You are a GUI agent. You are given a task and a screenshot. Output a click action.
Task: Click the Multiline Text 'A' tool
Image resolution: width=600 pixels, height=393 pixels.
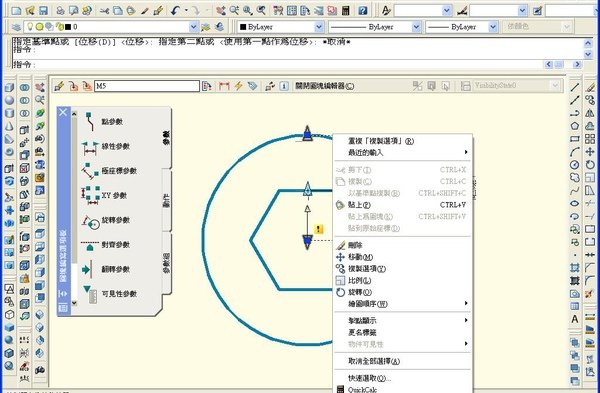pyautogui.click(x=574, y=319)
